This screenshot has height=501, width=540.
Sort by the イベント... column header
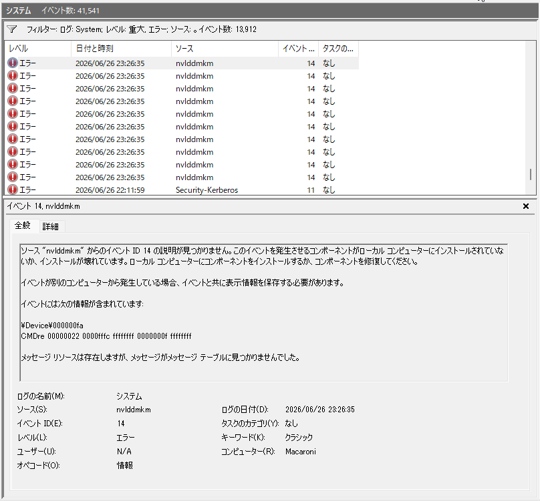click(x=299, y=49)
